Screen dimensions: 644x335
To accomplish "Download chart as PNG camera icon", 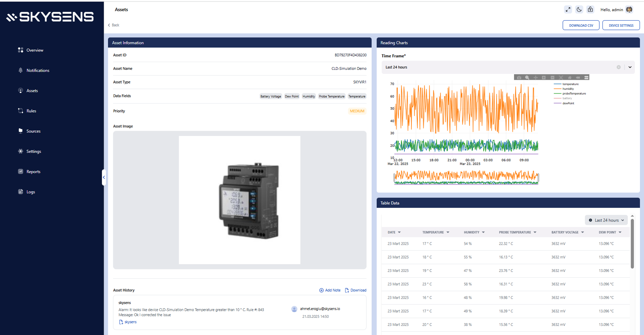I will [x=519, y=78].
